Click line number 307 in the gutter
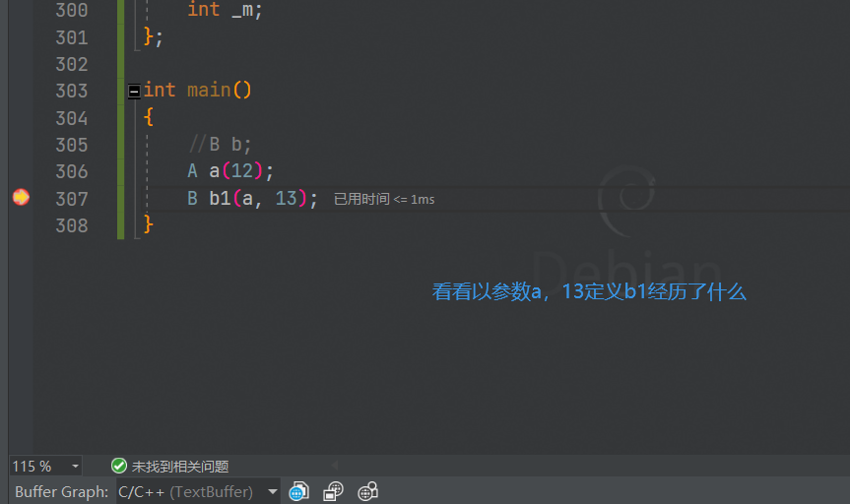 [71, 199]
